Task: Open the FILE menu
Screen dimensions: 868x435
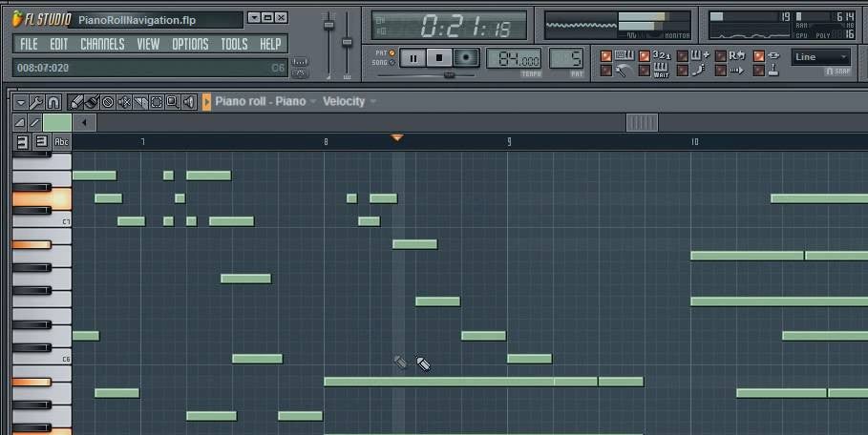Action: [29, 44]
